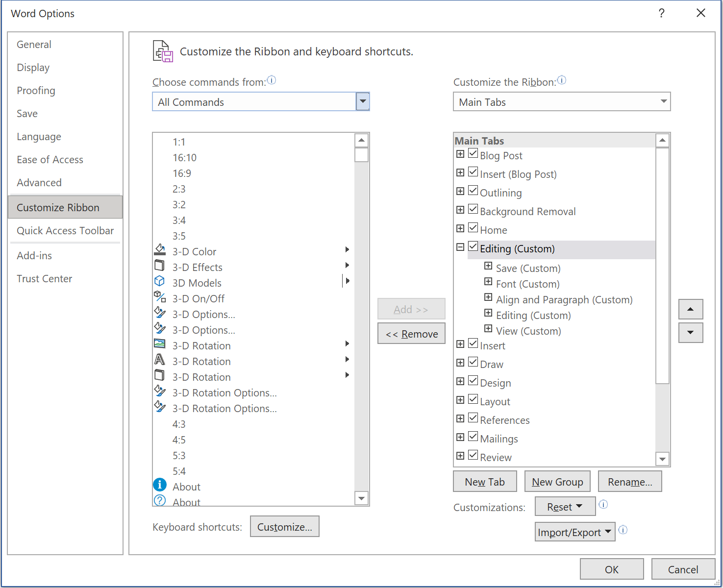Click the Rename button
The width and height of the screenshot is (723, 588).
click(x=630, y=482)
